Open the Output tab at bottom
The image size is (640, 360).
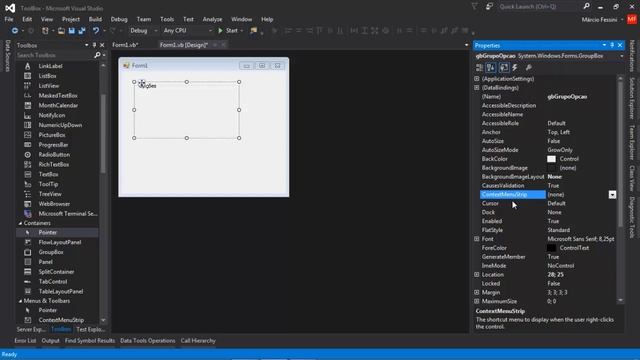click(x=50, y=340)
